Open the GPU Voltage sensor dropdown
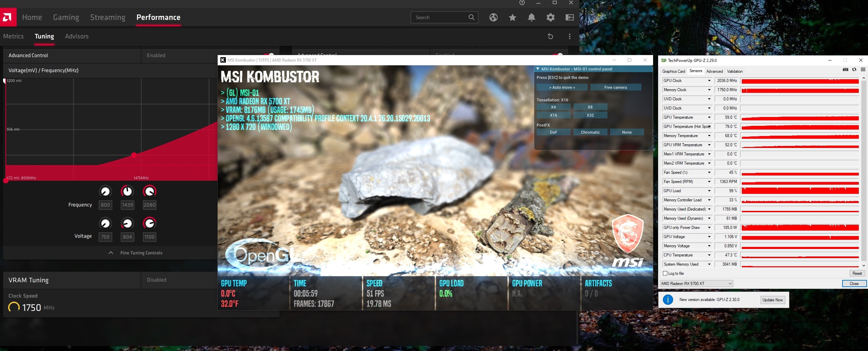868x351 pixels. point(709,237)
